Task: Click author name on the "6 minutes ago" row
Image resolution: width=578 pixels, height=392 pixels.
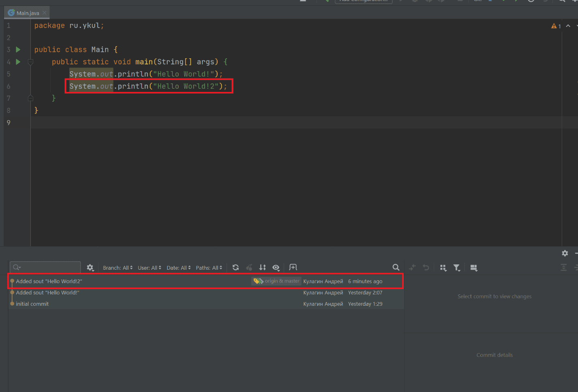Action: coord(323,281)
